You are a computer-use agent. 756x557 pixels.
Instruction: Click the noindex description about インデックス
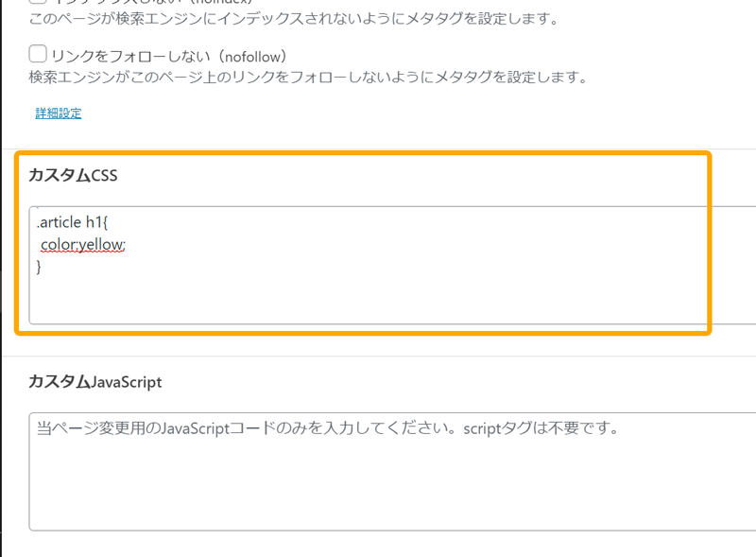294,19
